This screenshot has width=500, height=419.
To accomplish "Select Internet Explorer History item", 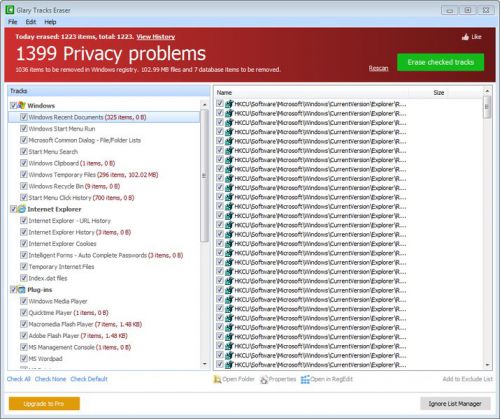I will tap(80, 232).
